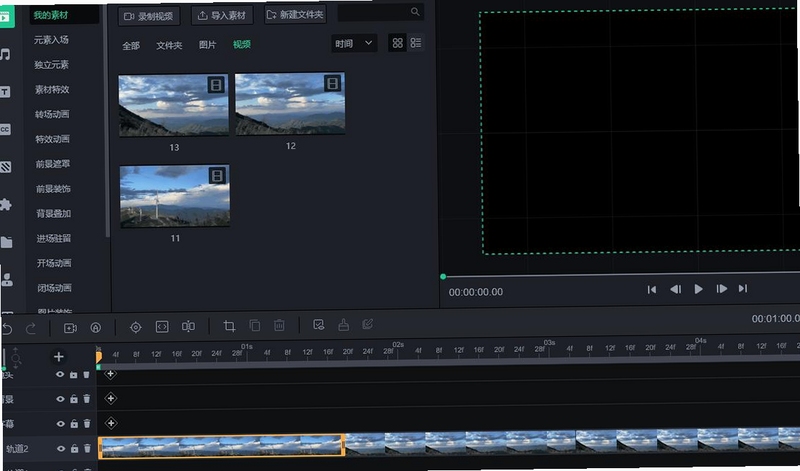Select the 文件夹 filter tab
Viewport: 800px width, 471px height.
coord(169,45)
